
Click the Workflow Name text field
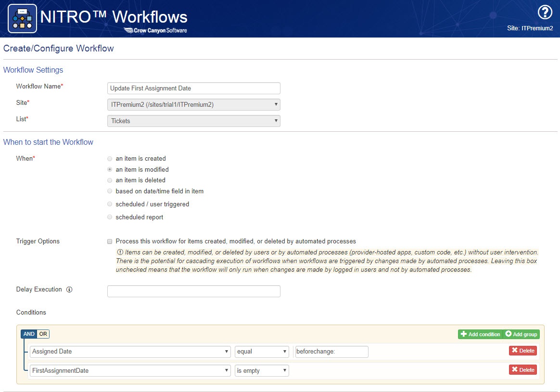coord(193,89)
